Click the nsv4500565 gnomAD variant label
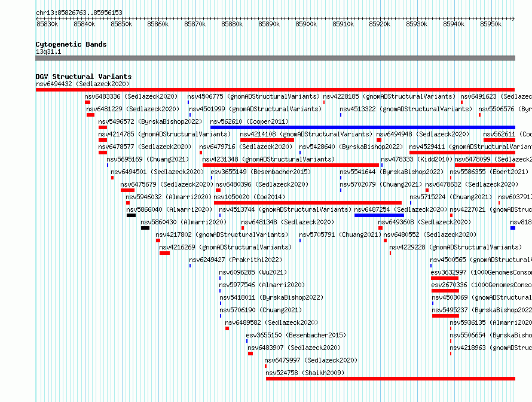Viewport: 532px width, 402px height. point(481,260)
